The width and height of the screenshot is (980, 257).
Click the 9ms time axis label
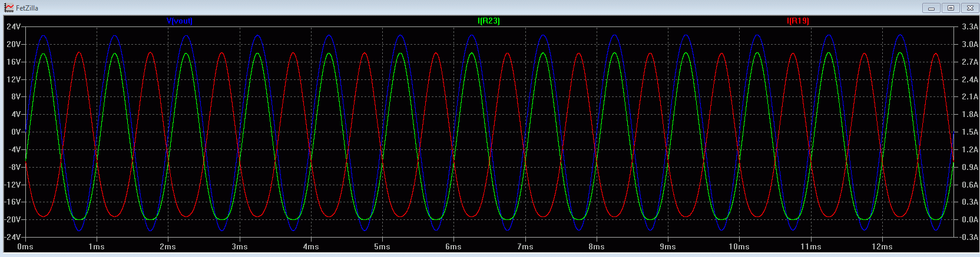pos(668,247)
